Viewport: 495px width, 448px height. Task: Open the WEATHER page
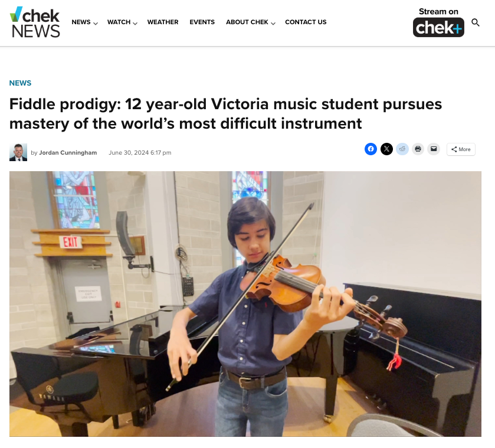pos(163,22)
